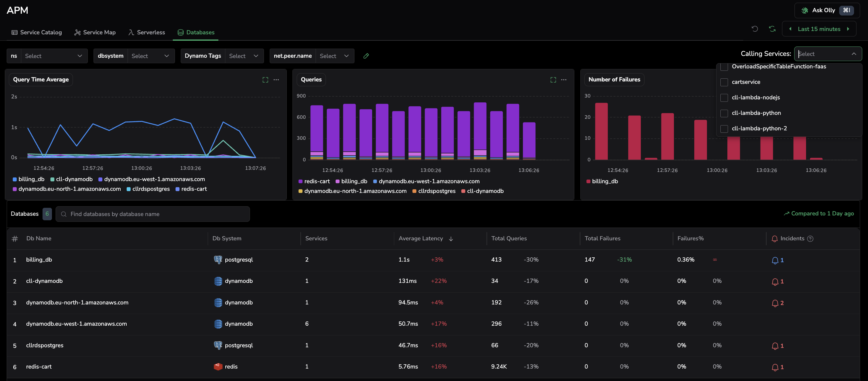Click the cll-dynamodb incidents bell icon
The image size is (868, 381).
pos(775,282)
